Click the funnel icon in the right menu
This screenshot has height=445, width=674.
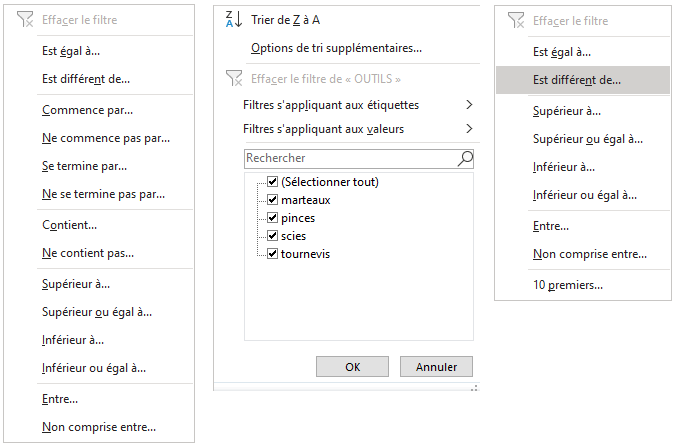coord(516,20)
